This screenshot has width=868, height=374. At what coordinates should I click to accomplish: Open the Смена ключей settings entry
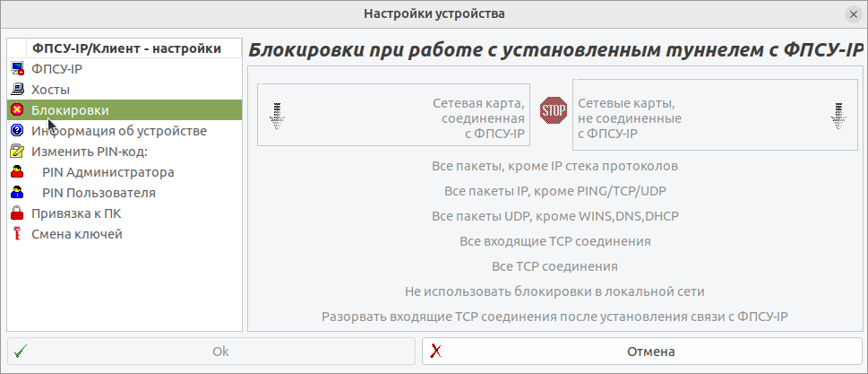pos(77,234)
